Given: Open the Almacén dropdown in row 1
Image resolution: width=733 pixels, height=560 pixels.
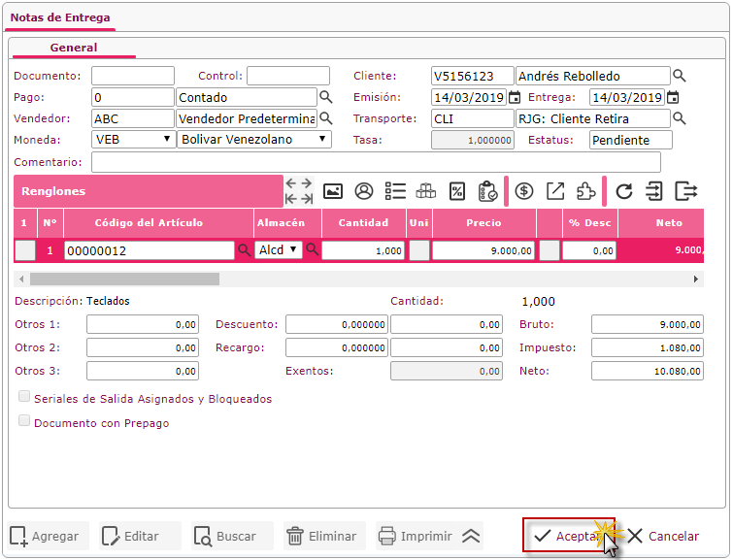Looking at the screenshot, I should 280,250.
